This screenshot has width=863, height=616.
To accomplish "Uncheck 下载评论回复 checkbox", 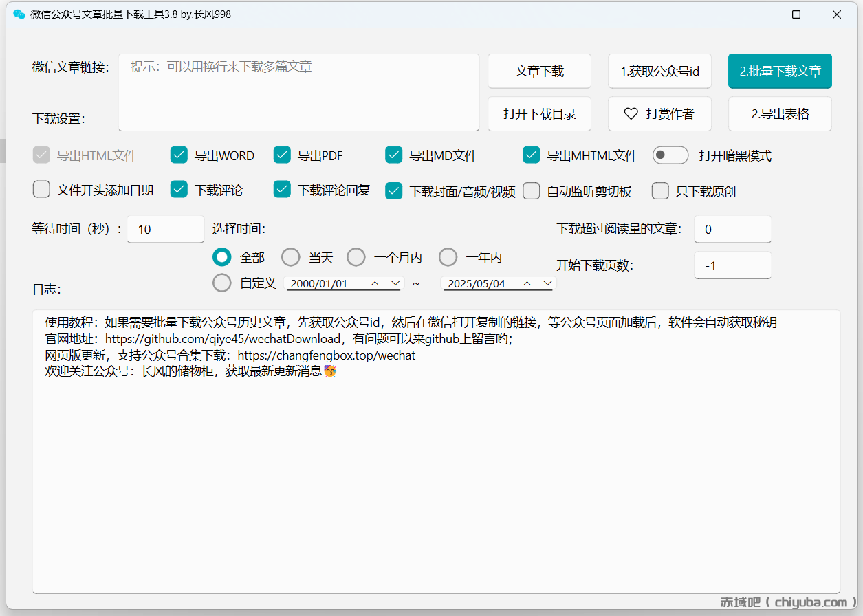I will tap(282, 189).
